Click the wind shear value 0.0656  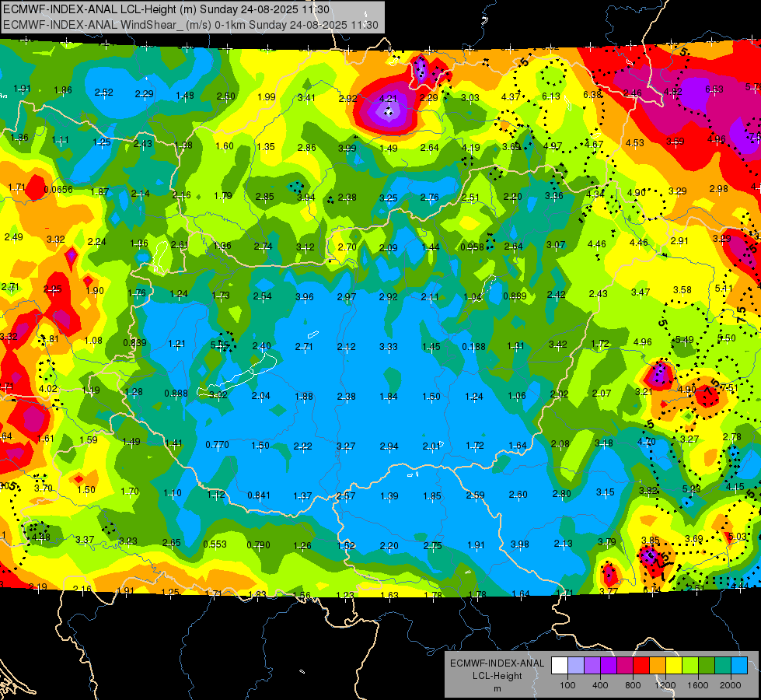click(x=58, y=190)
